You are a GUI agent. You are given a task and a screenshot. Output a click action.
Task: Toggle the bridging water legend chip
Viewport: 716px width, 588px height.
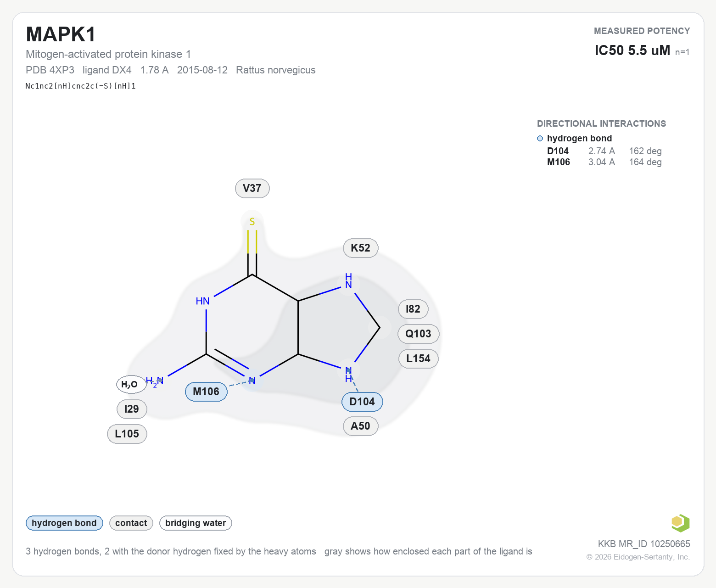click(x=196, y=523)
